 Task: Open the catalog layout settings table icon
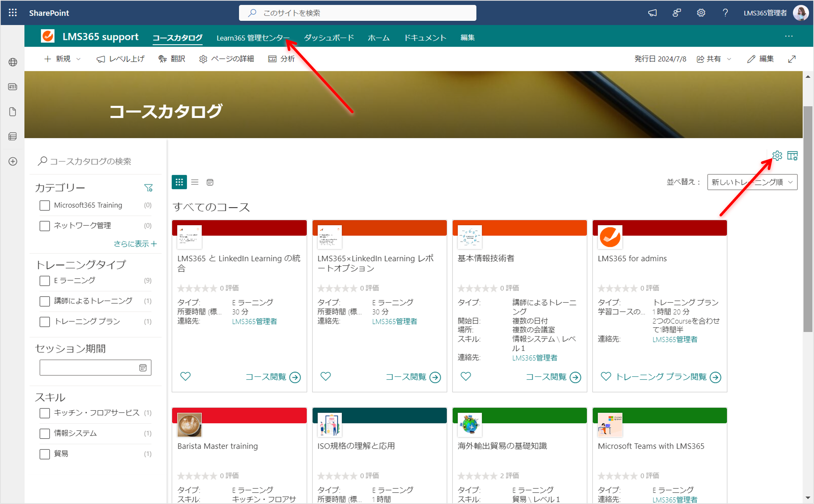click(x=792, y=156)
